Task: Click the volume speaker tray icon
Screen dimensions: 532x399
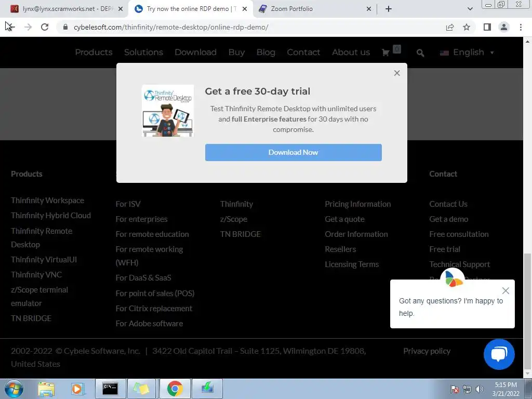Action: click(x=480, y=389)
